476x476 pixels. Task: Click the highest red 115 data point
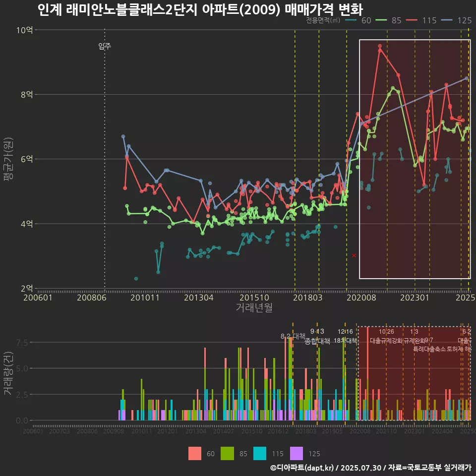click(x=380, y=46)
